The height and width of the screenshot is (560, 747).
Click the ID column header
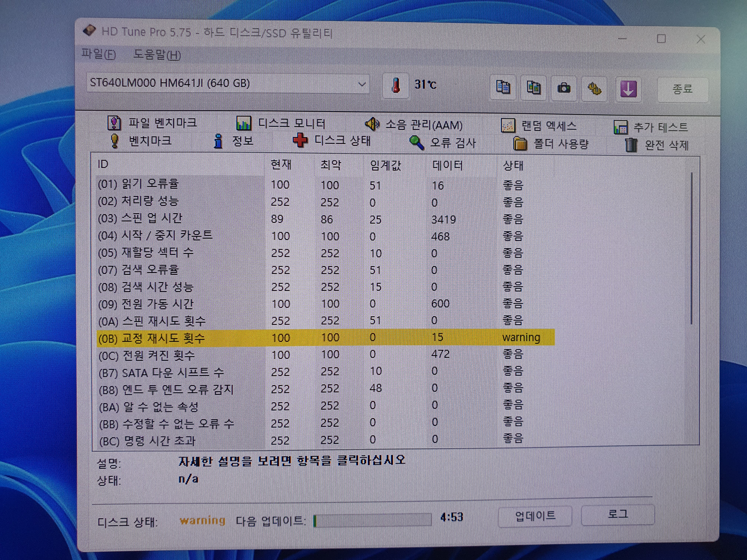click(103, 164)
